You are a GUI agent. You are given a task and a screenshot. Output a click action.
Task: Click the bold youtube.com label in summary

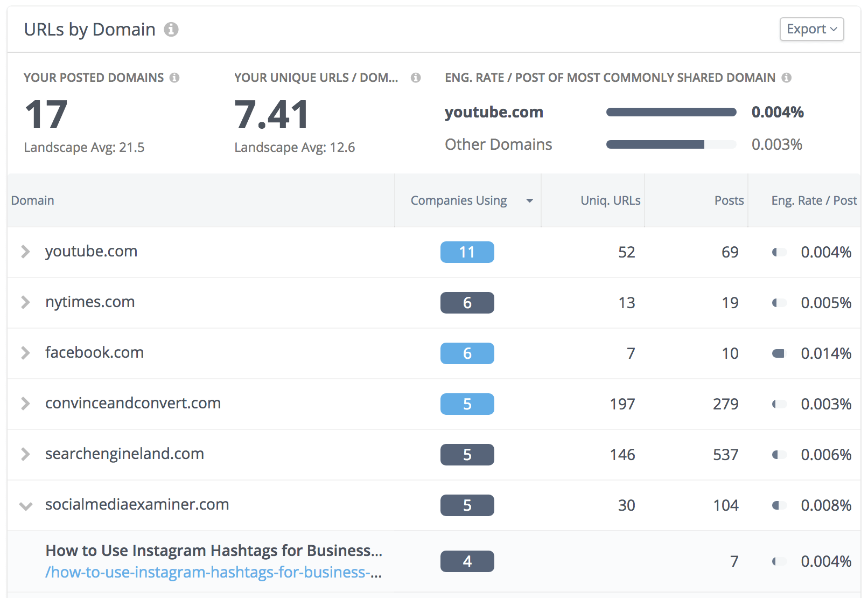(x=494, y=112)
